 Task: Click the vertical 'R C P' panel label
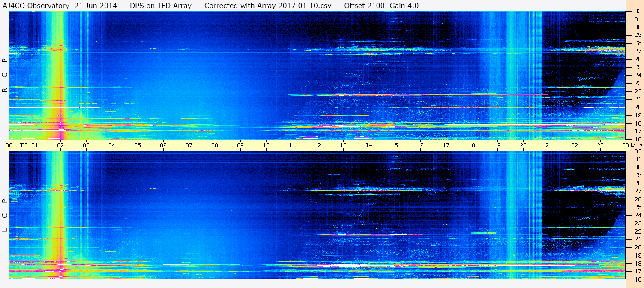[5, 75]
